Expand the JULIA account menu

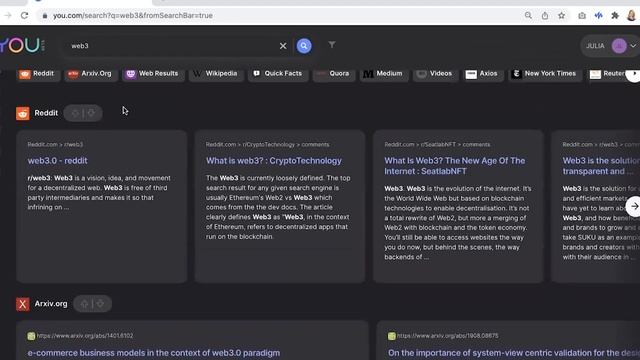633,46
